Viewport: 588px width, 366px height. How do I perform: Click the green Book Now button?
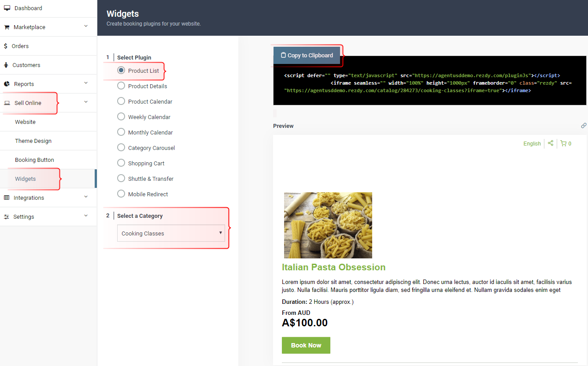pyautogui.click(x=306, y=345)
